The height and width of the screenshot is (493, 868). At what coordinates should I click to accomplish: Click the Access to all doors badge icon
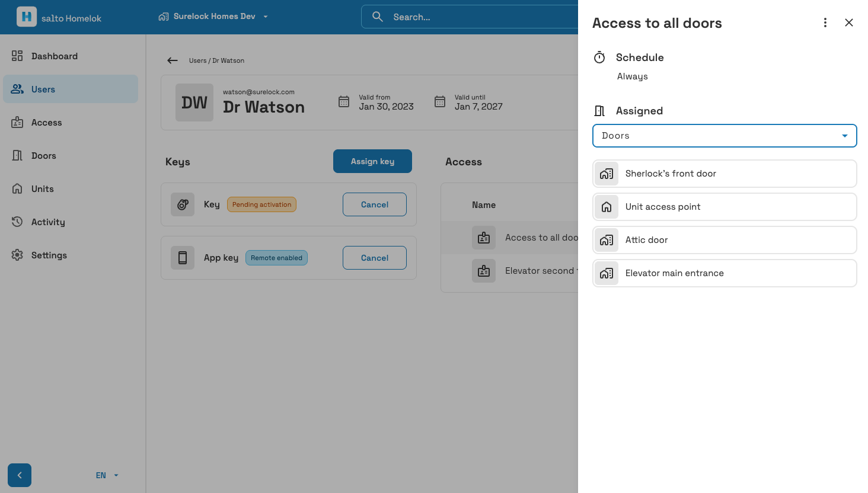(484, 238)
